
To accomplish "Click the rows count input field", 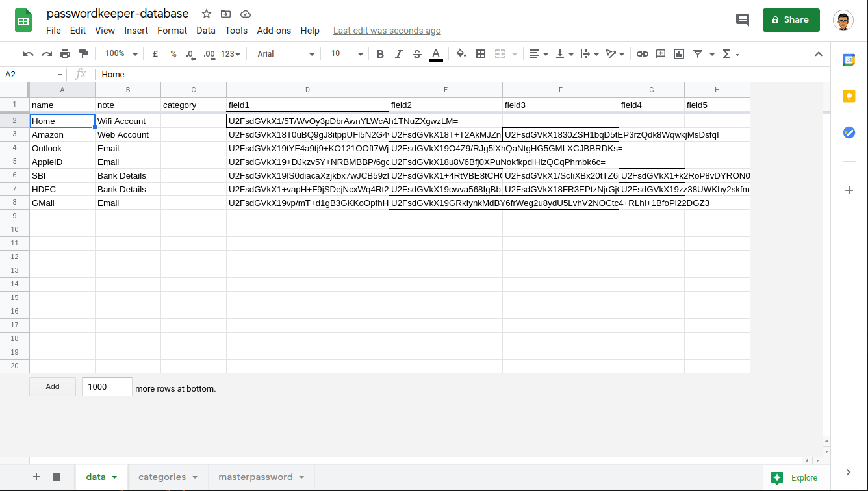I will click(x=107, y=386).
